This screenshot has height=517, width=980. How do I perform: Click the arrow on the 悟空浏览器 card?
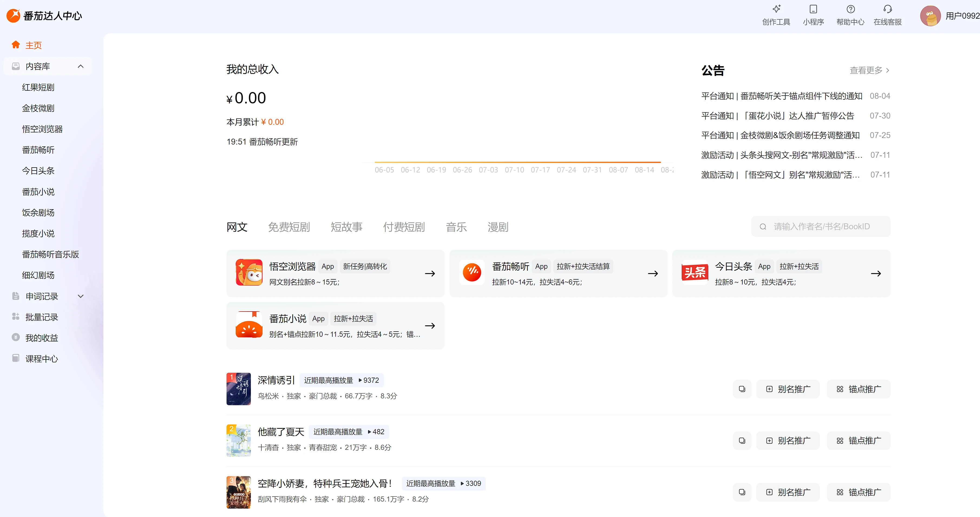tap(430, 273)
